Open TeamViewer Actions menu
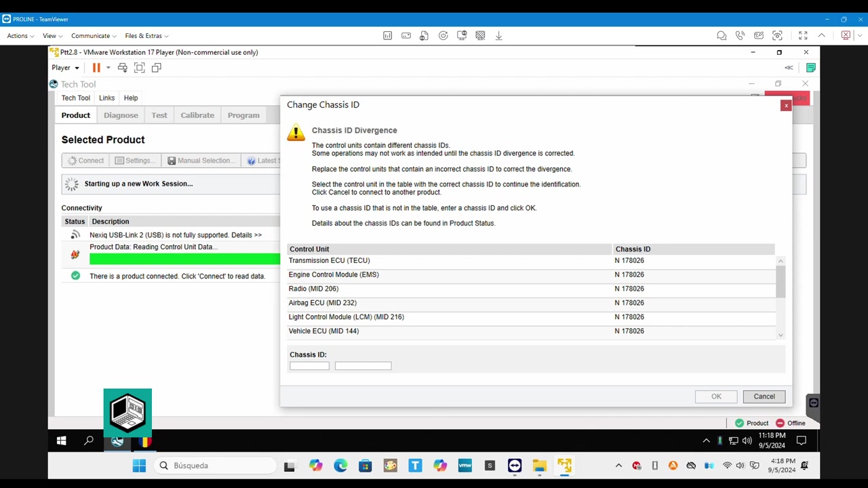This screenshot has width=868, height=488. coord(20,36)
